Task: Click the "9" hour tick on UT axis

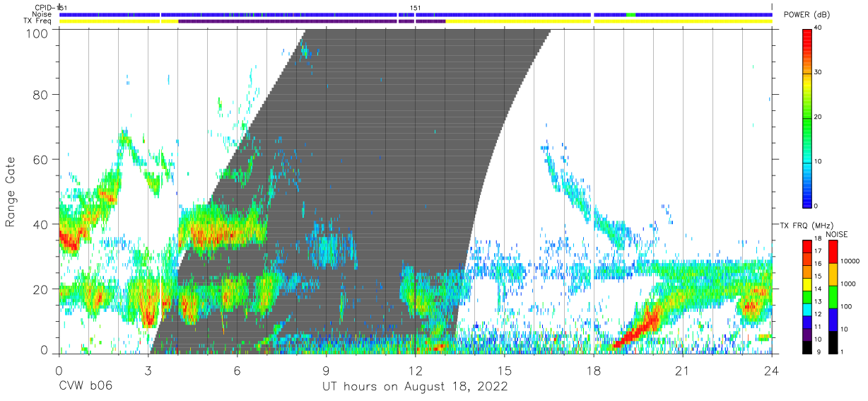Action: (x=327, y=371)
